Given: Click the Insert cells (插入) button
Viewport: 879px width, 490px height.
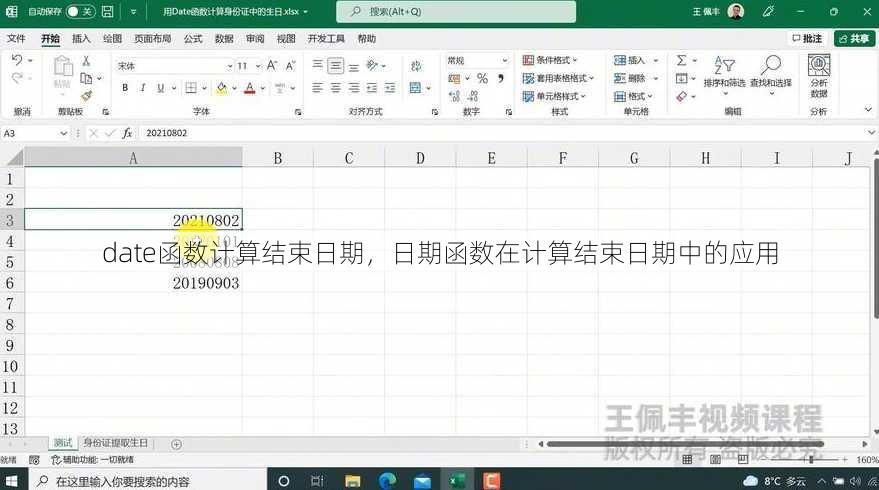Looking at the screenshot, I should [x=630, y=60].
